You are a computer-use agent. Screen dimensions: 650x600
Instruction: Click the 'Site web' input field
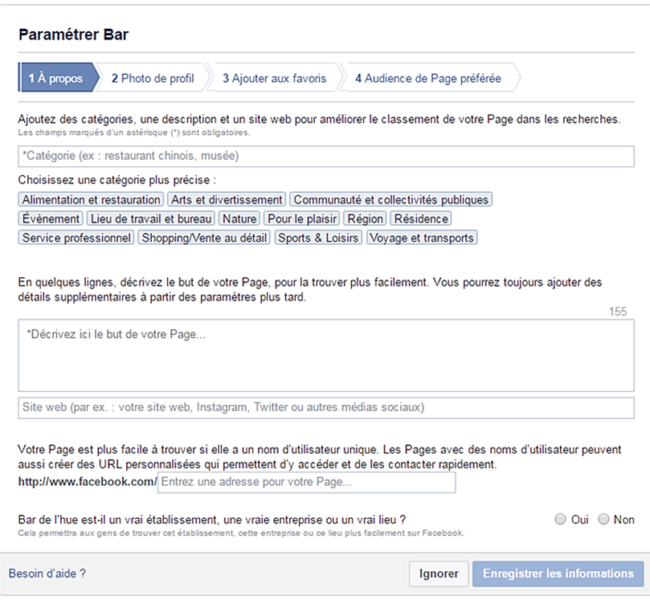point(326,408)
